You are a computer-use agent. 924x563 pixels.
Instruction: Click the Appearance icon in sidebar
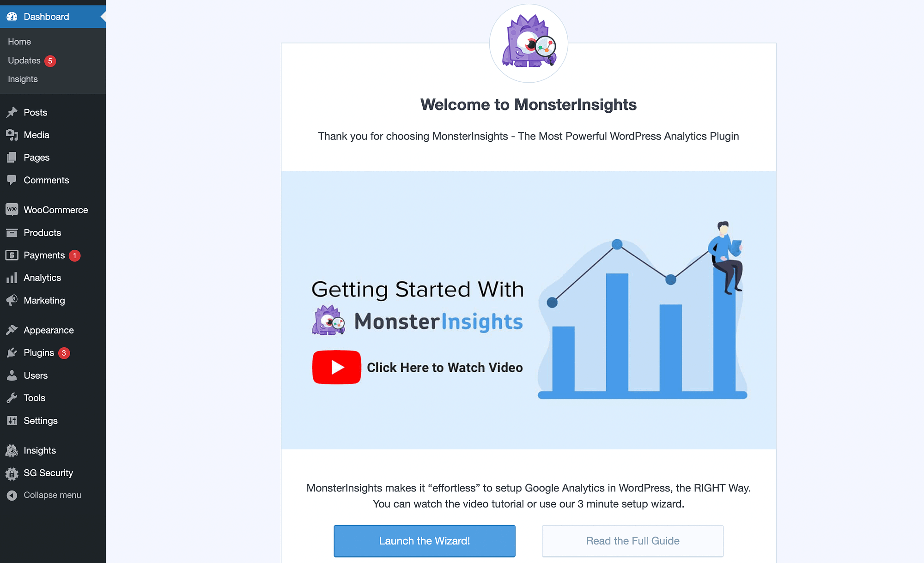pyautogui.click(x=11, y=329)
